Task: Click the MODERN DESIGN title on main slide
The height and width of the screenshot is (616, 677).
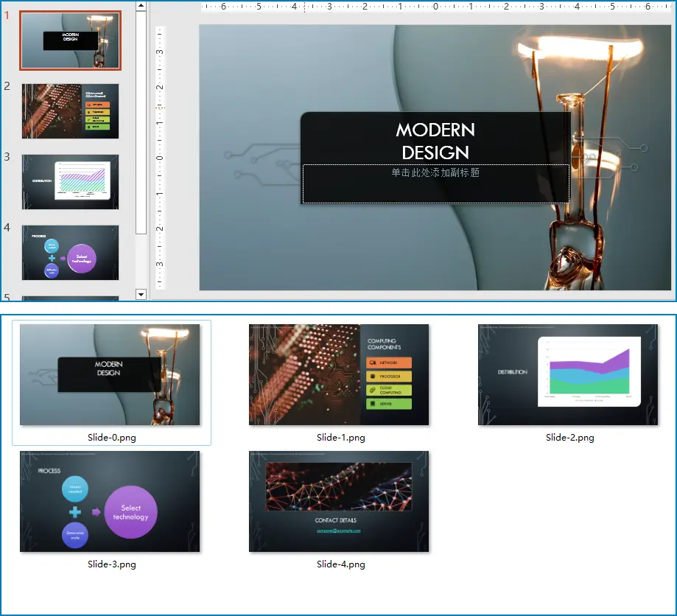Action: pos(435,141)
